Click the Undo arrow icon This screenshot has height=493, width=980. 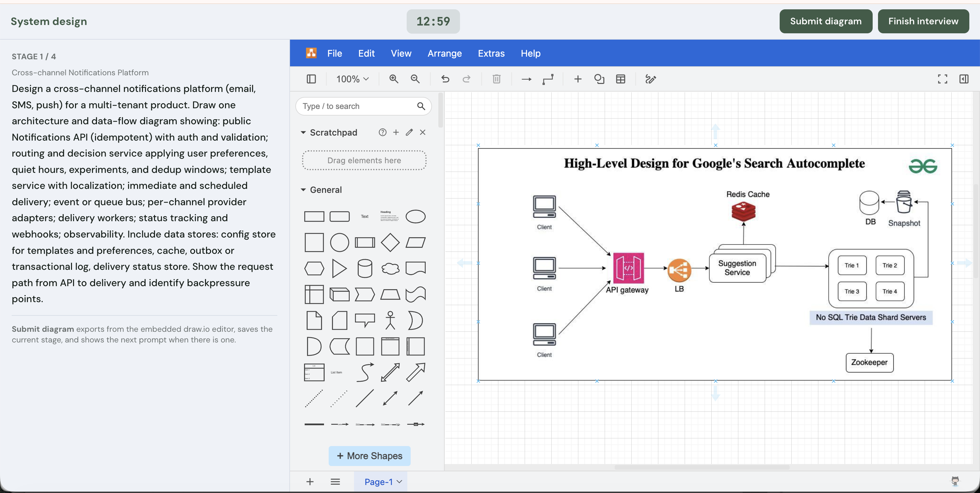(445, 79)
